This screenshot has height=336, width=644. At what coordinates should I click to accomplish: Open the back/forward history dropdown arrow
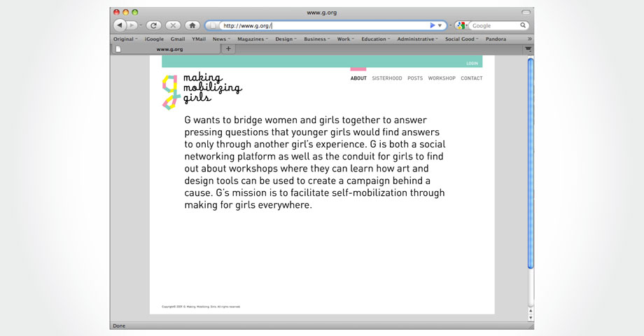point(141,25)
